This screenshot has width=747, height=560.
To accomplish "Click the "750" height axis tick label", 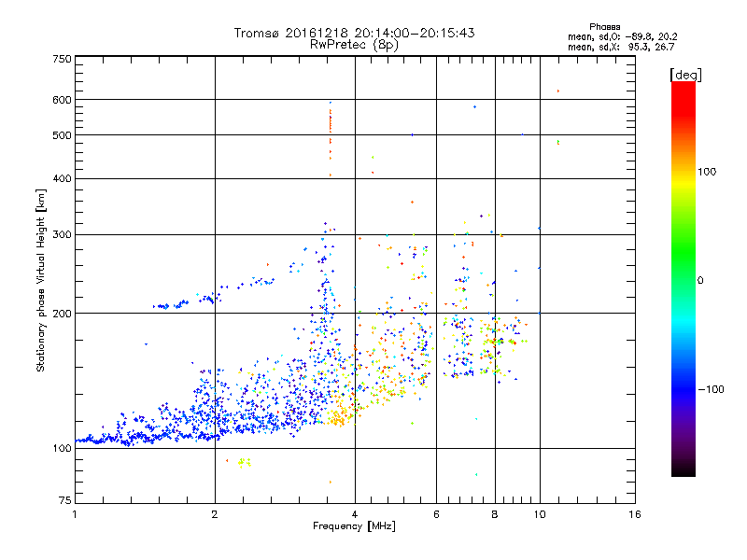I will tap(63, 59).
